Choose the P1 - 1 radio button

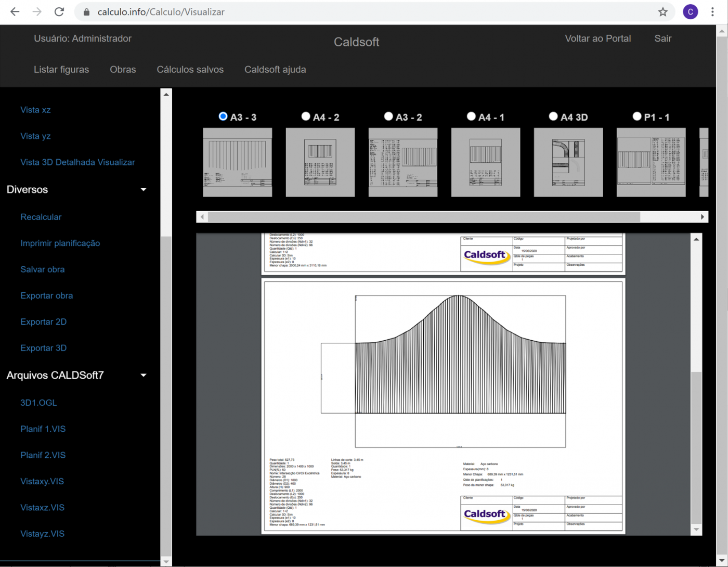[636, 117]
